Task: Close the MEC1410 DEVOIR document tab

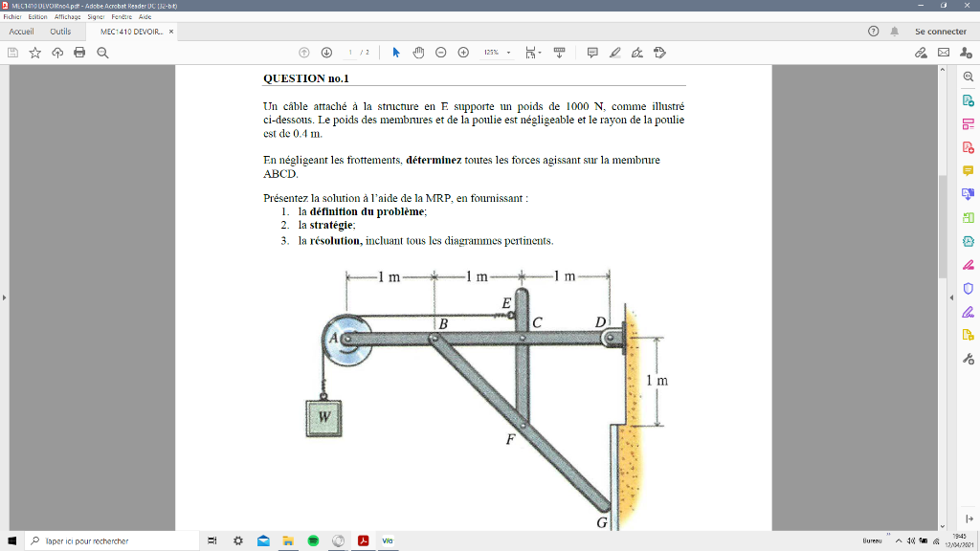Action: [x=171, y=32]
